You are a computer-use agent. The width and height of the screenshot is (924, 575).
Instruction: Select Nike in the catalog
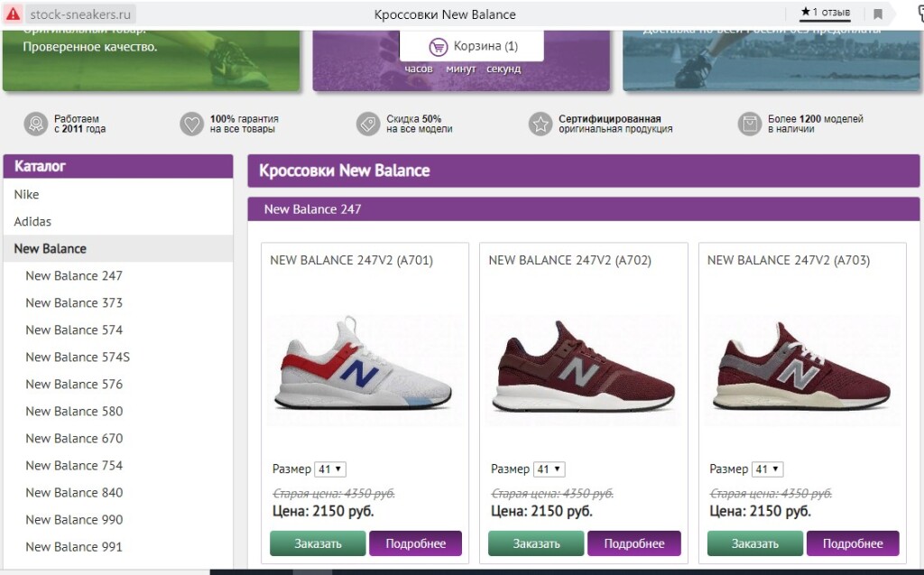coord(27,194)
